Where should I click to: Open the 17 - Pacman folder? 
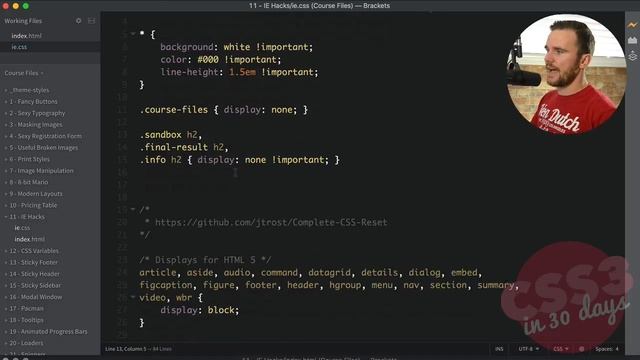(26, 309)
